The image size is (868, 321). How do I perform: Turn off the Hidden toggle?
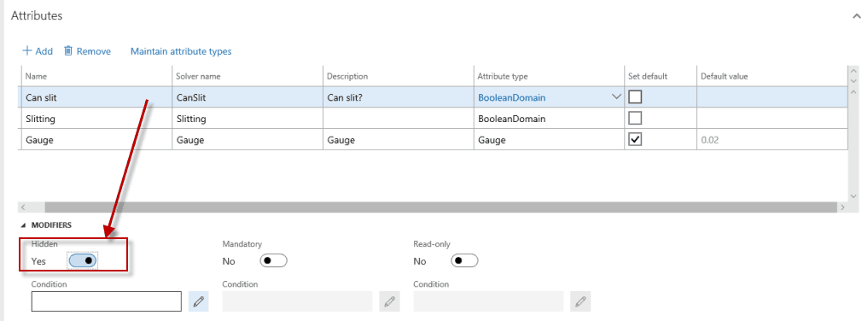click(83, 261)
